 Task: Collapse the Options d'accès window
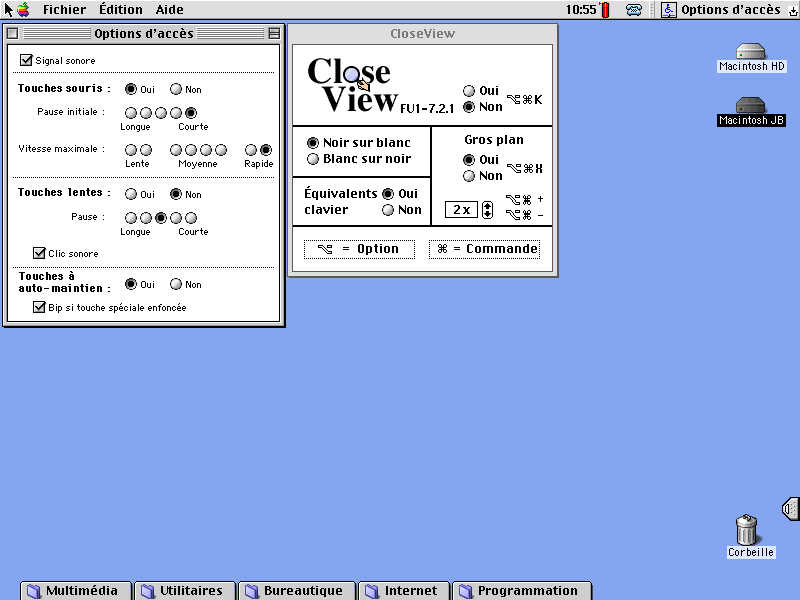(x=274, y=34)
